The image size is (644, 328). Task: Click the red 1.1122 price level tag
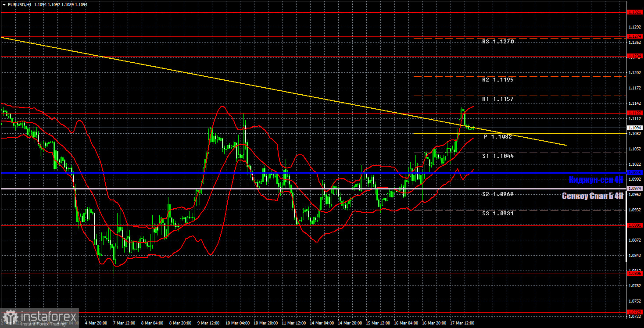[x=634, y=113]
